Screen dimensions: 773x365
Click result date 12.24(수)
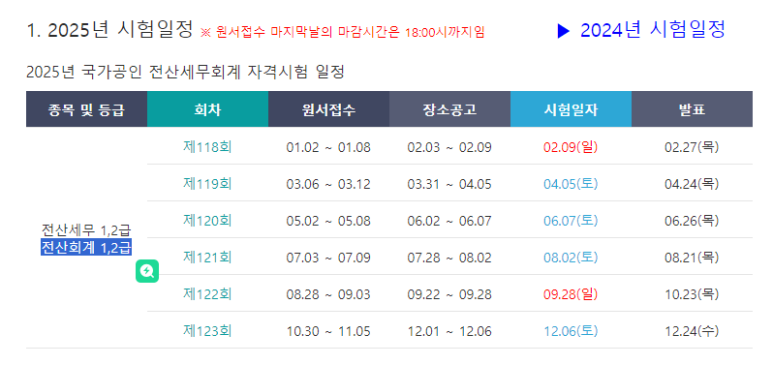tap(692, 331)
